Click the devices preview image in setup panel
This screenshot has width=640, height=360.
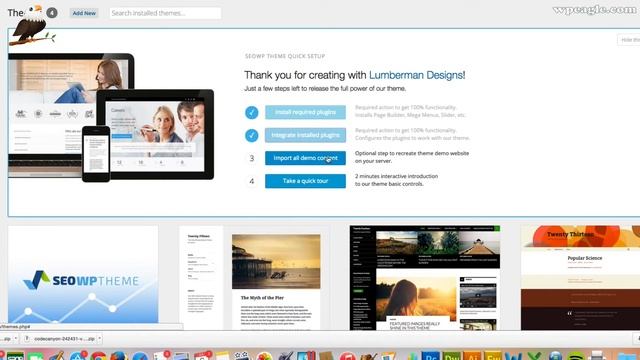[111, 118]
